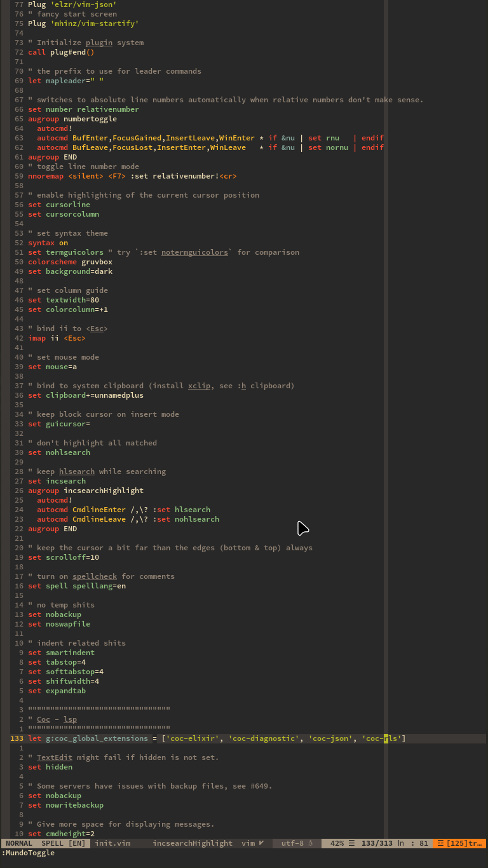488x868 pixels.
Task: Click the utf-8 encoding indicator
Action: pos(292,843)
